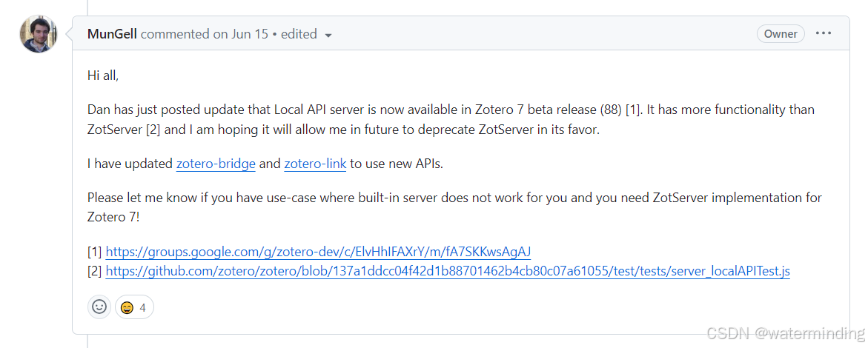Click the 'I have updated' sentence text
Viewport: 868px width, 348px height.
pyautogui.click(x=130, y=164)
